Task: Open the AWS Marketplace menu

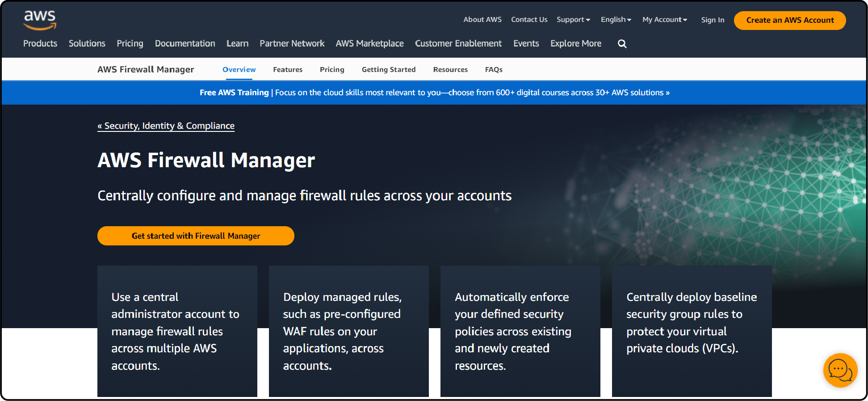Action: pos(370,43)
